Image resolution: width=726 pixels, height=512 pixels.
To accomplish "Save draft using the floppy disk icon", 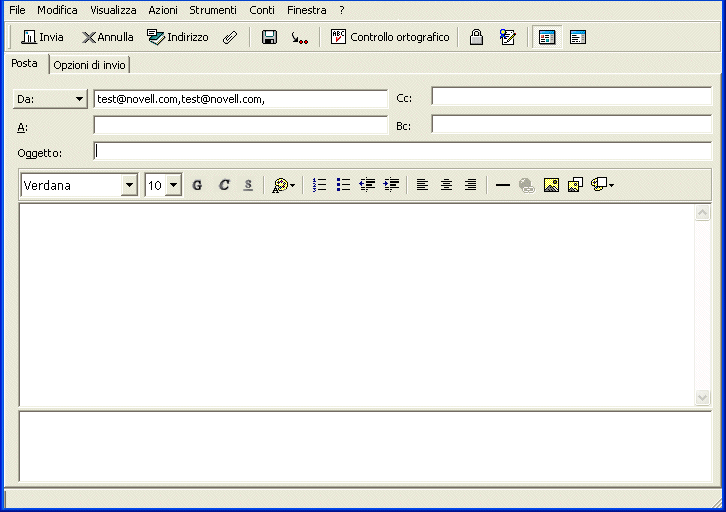I will coord(269,37).
